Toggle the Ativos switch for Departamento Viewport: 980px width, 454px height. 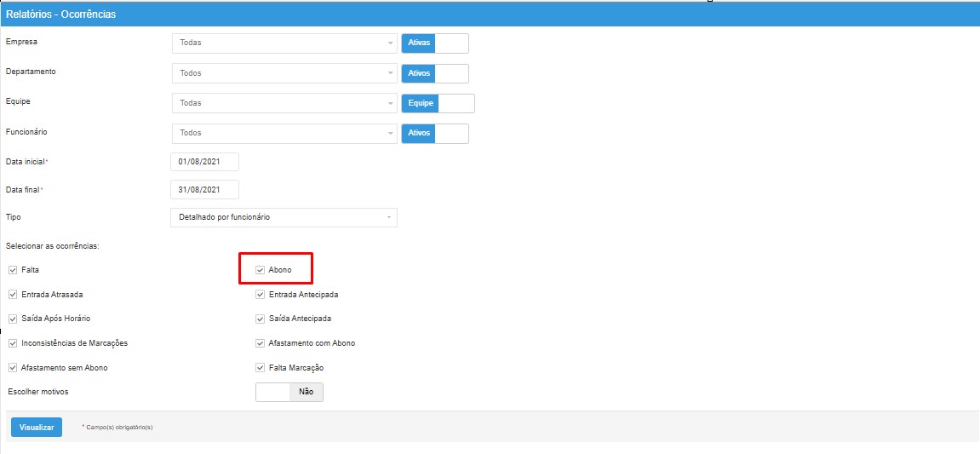pos(434,73)
